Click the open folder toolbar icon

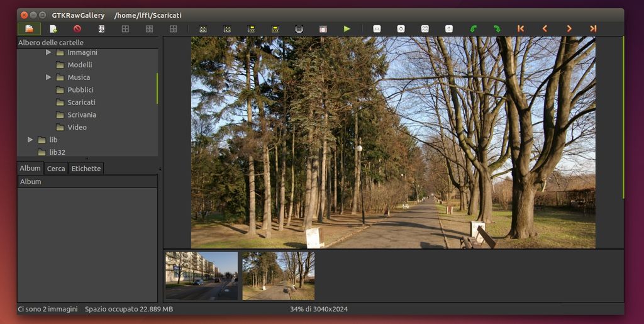click(x=29, y=29)
